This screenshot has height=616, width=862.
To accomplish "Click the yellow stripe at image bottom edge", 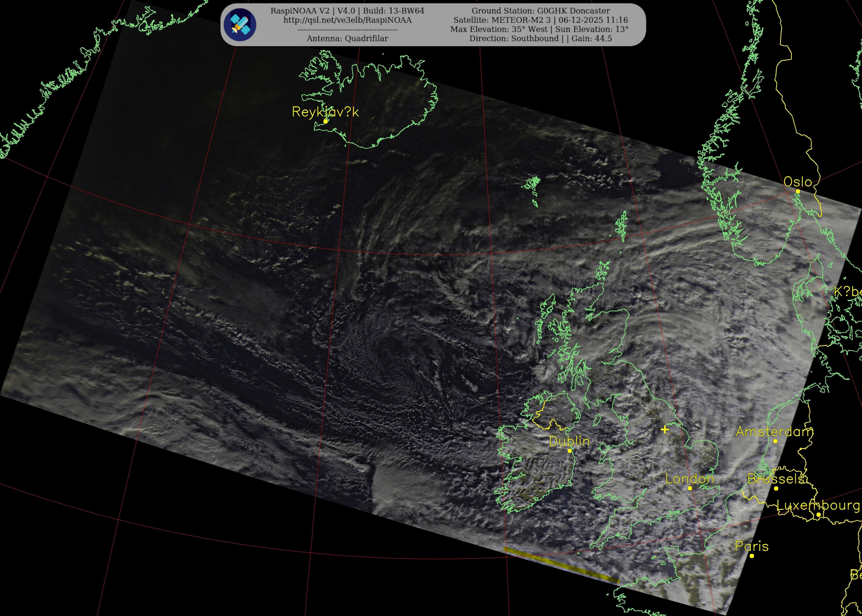I will [561, 565].
